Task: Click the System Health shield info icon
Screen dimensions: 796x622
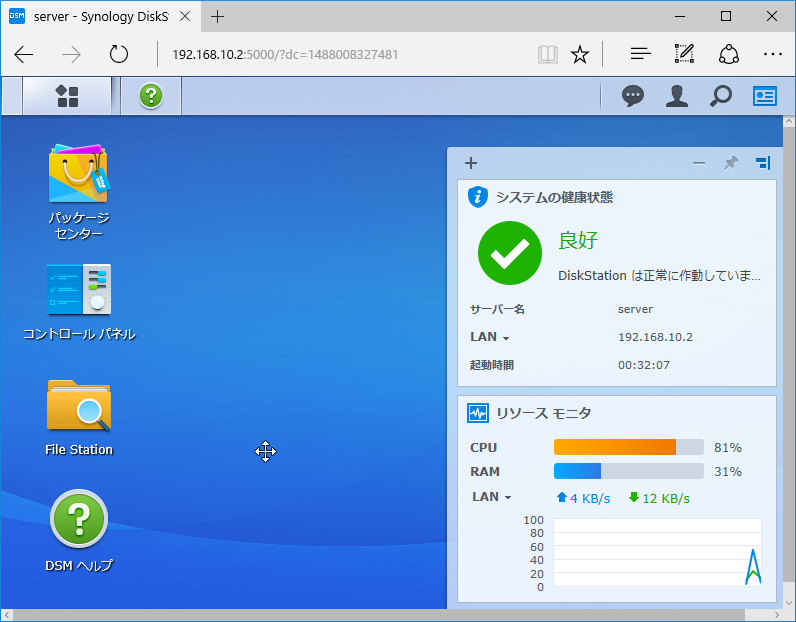Action: click(478, 197)
